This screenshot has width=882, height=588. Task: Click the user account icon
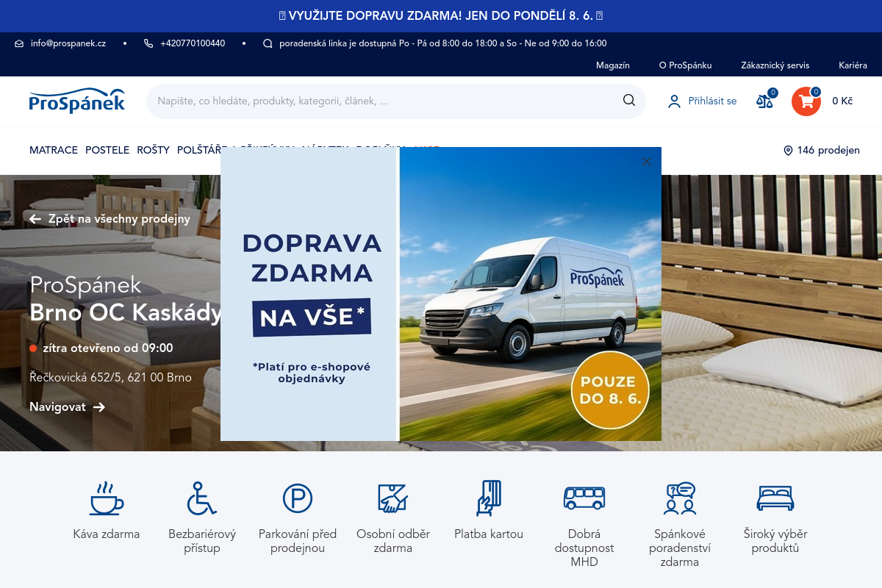click(x=674, y=101)
